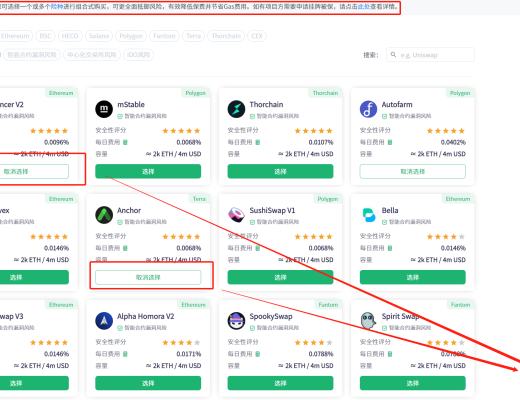Open the 此处 details link in notice
The height and width of the screenshot is (400, 520).
363,6
